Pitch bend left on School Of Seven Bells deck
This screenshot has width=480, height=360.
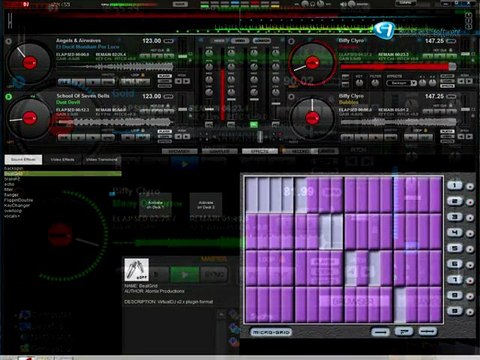pyautogui.click(x=178, y=136)
